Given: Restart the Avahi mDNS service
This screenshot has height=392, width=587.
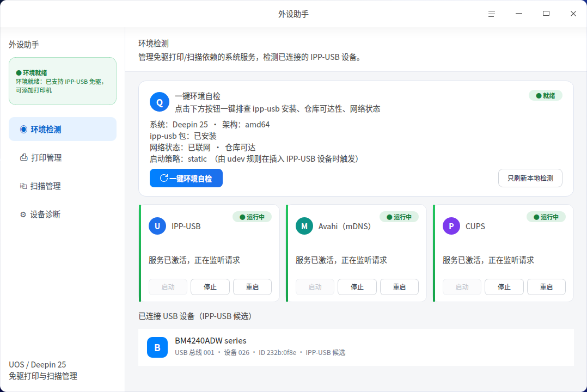Looking at the screenshot, I should (x=400, y=287).
